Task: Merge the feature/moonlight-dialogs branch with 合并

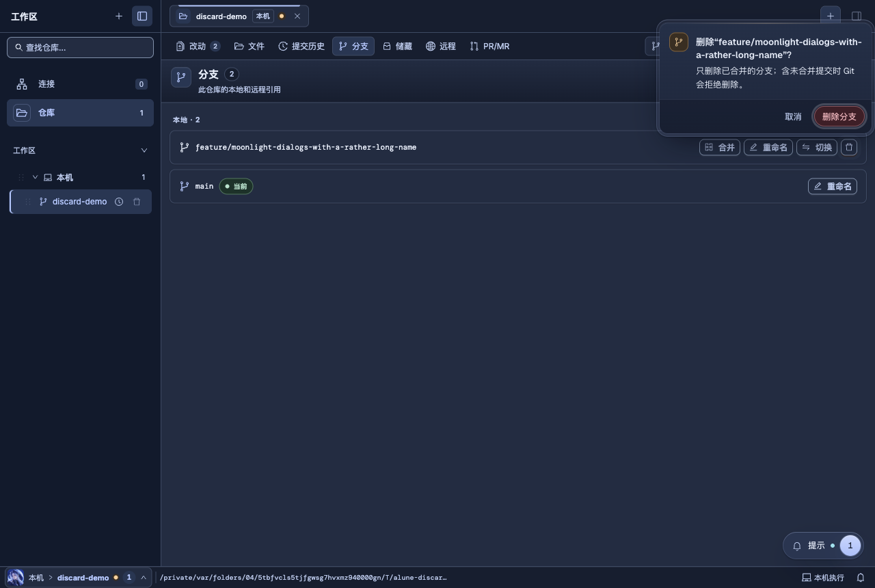Action: point(720,148)
